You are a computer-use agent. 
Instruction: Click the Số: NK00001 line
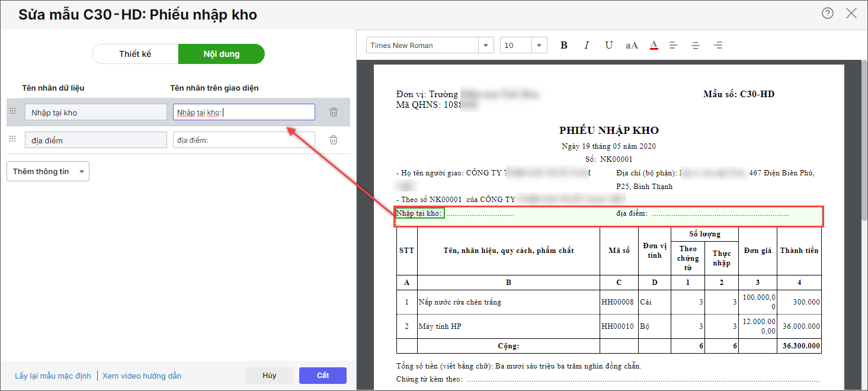click(x=608, y=159)
